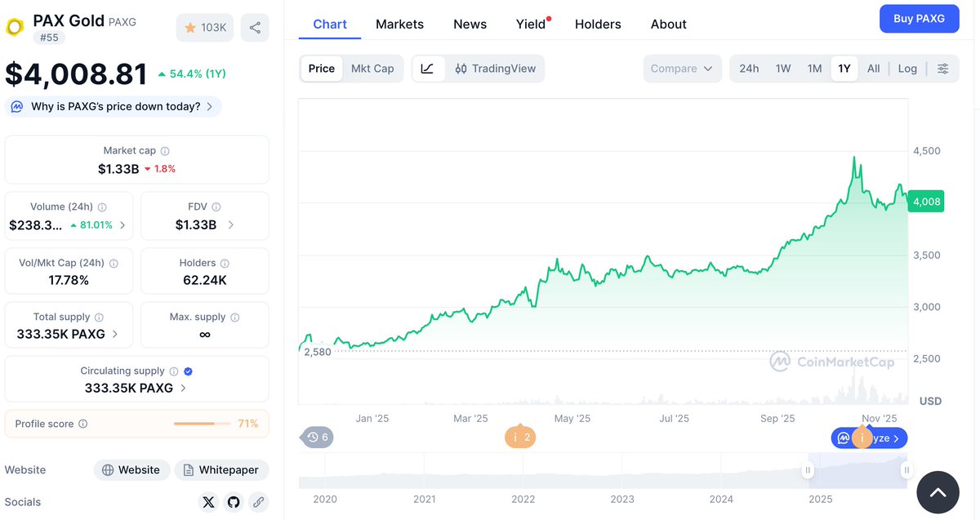980x520 pixels.
Task: Click the line chart style icon
Action: [x=428, y=69]
